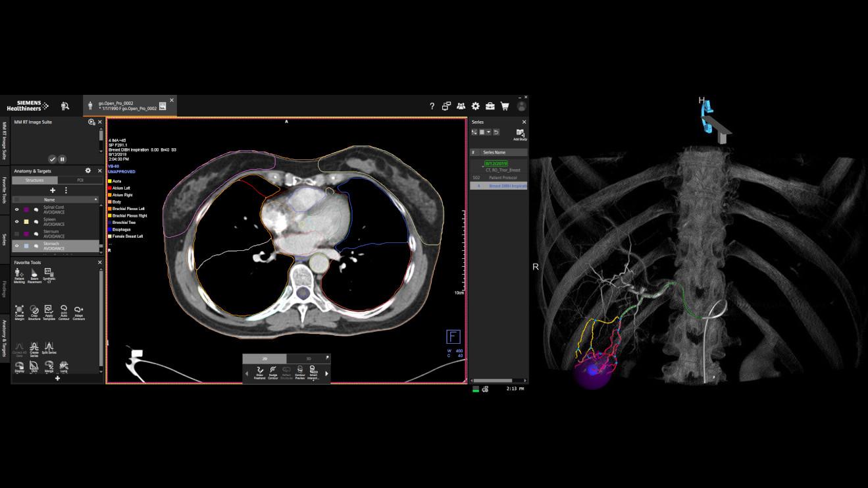
Task: Click the Stomach structure color swatch
Action: coord(26,246)
